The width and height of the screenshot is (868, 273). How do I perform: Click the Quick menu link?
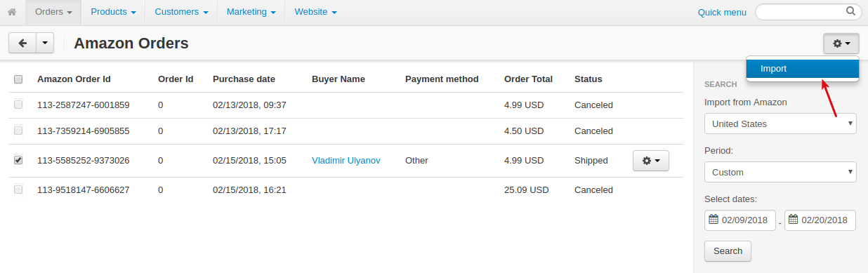[722, 12]
